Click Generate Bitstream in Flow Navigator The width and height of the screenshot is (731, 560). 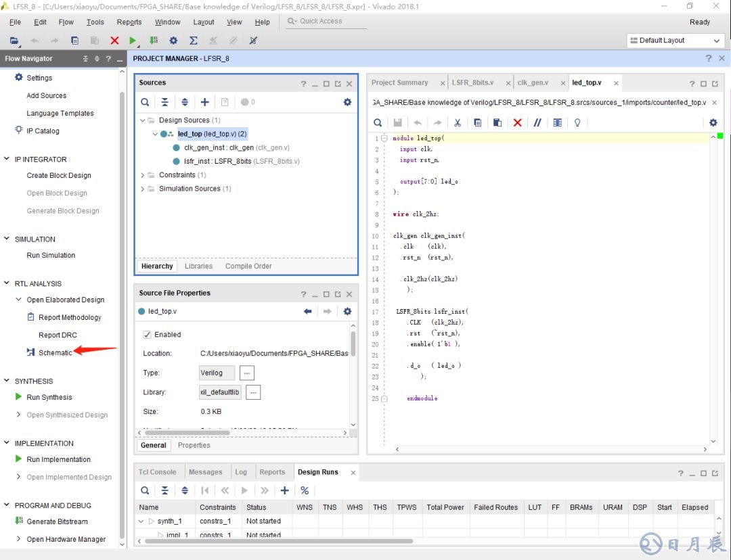point(57,521)
